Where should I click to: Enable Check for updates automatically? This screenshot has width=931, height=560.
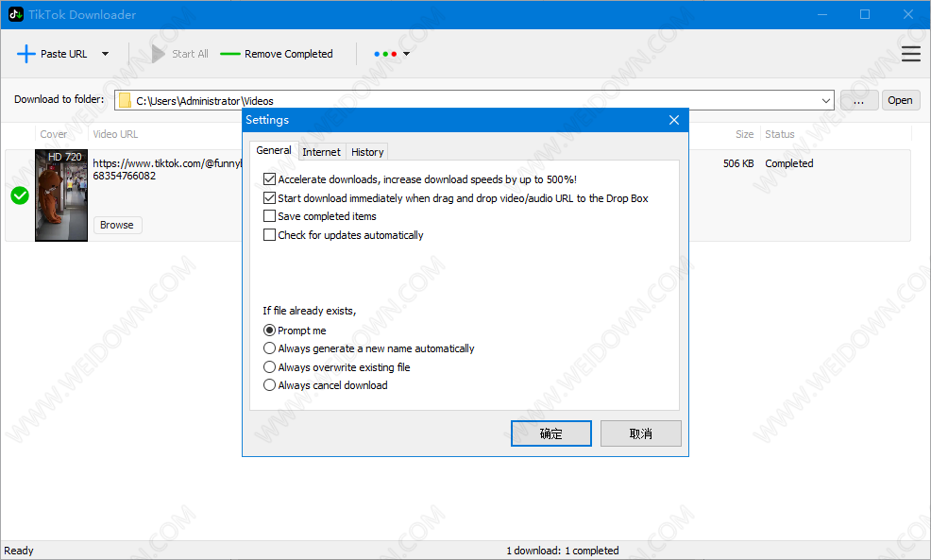[269, 235]
